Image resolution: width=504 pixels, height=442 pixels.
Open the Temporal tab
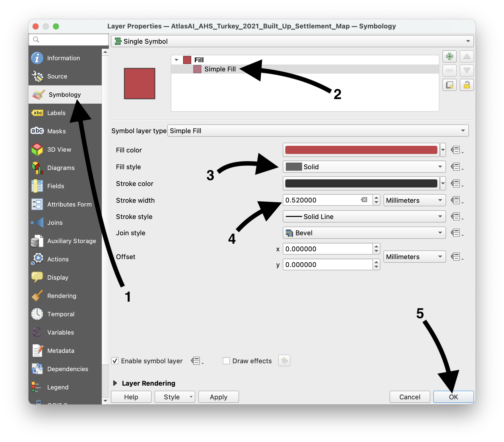pyautogui.click(x=65, y=314)
